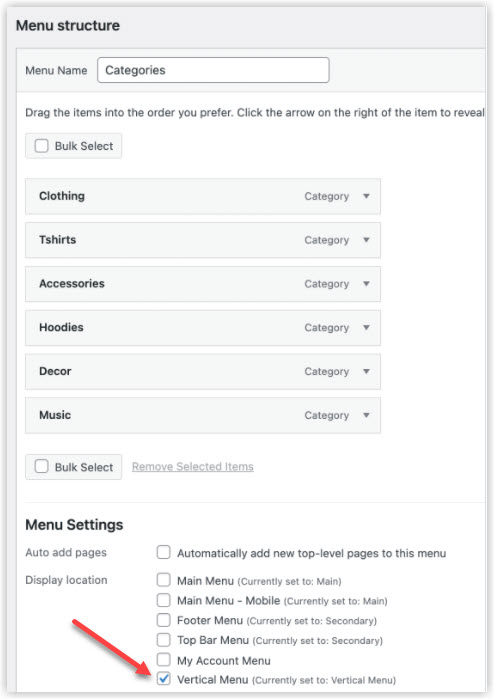
Task: Tick the top Bulk Select checkbox
Action: (42, 146)
